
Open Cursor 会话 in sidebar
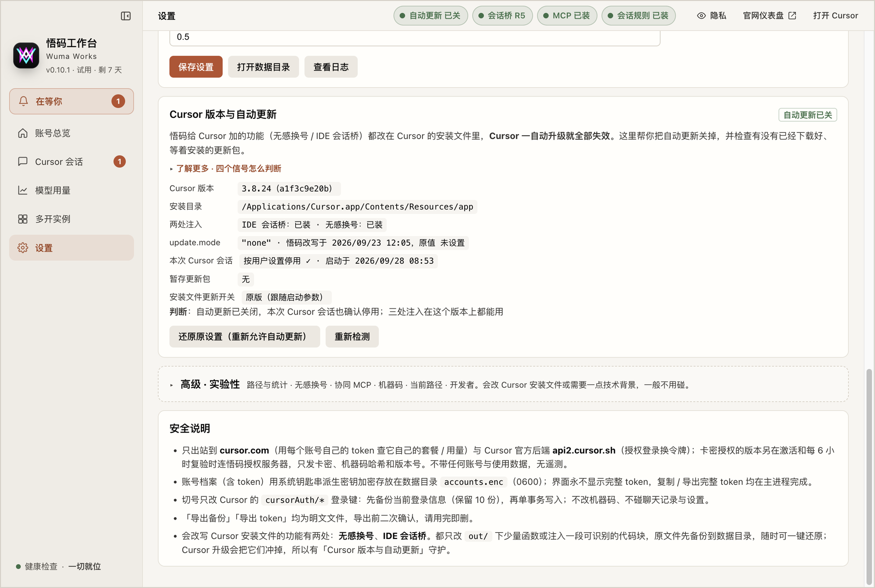click(x=71, y=161)
